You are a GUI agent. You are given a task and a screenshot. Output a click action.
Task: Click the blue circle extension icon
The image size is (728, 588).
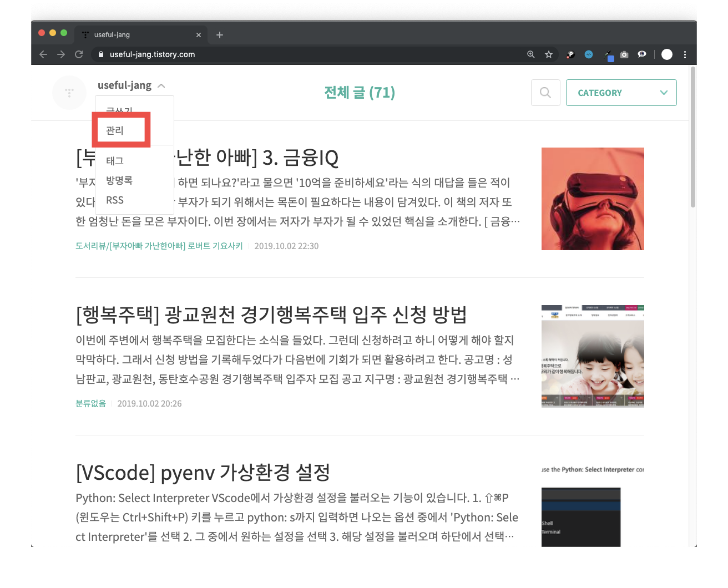(x=589, y=54)
